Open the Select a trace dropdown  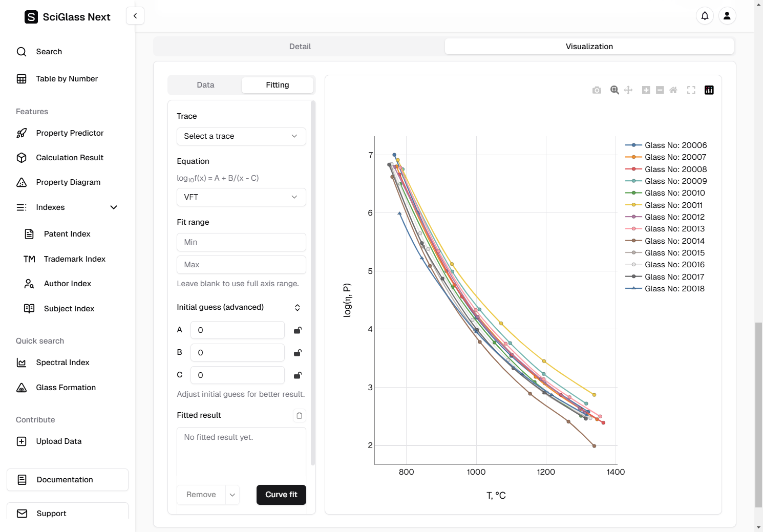point(241,136)
